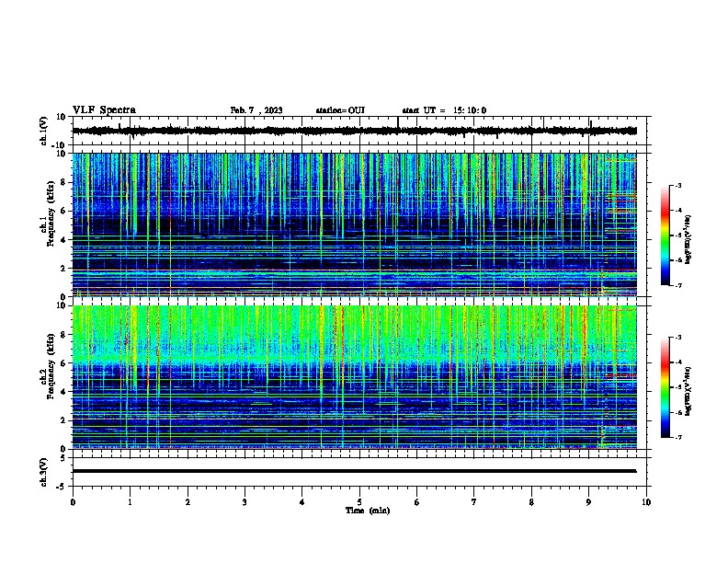Viewport: 728px width, 563px height.
Task: Click the "5" tick on the ch.3(V) axis
Action: 63,458
